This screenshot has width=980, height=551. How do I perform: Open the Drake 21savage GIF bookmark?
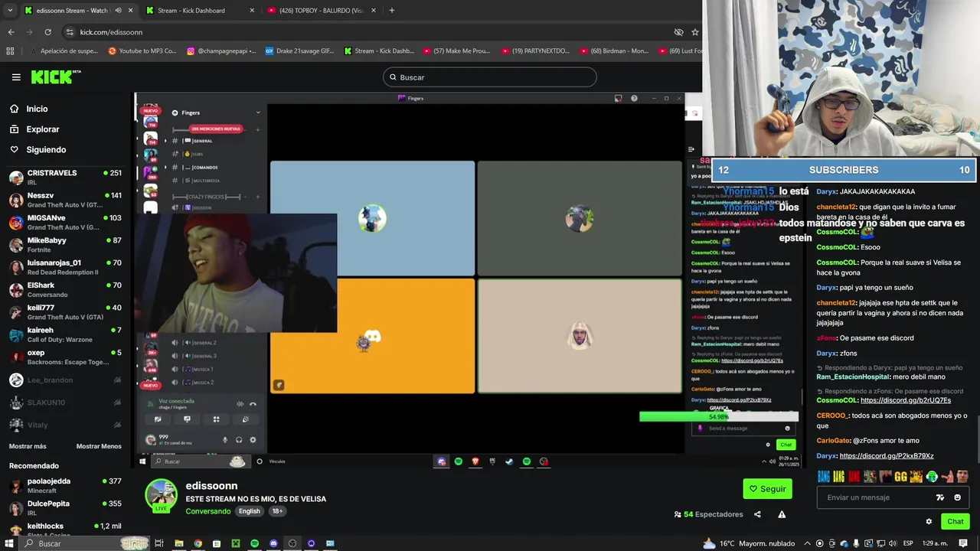pyautogui.click(x=300, y=51)
